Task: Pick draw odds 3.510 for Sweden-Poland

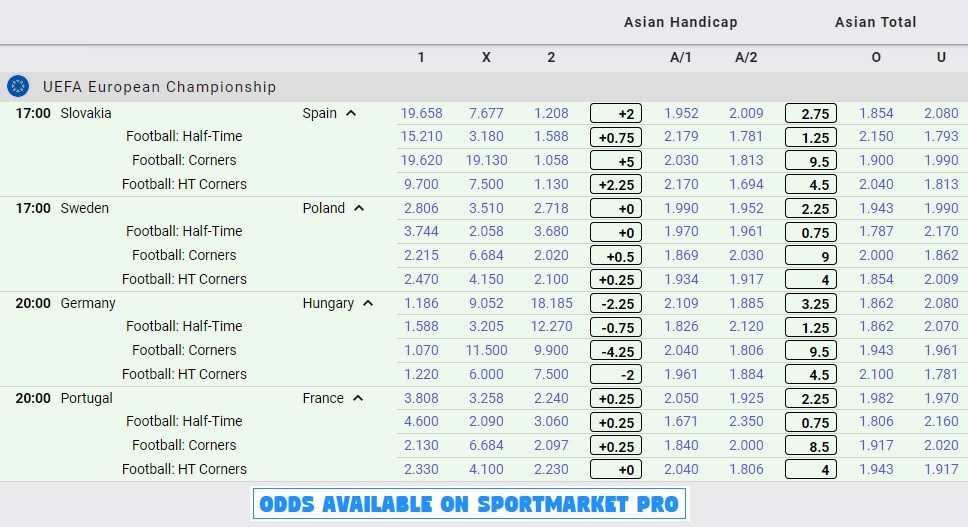Action: click(486, 208)
